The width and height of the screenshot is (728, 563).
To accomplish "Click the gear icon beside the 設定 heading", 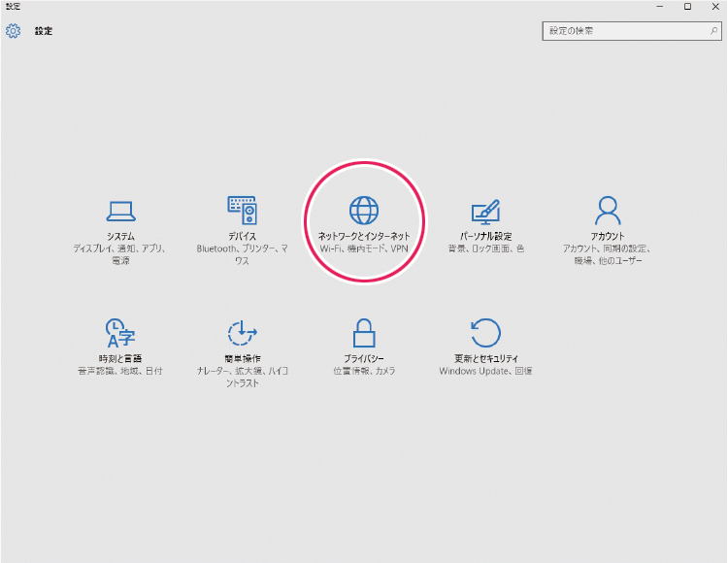I will pyautogui.click(x=13, y=31).
